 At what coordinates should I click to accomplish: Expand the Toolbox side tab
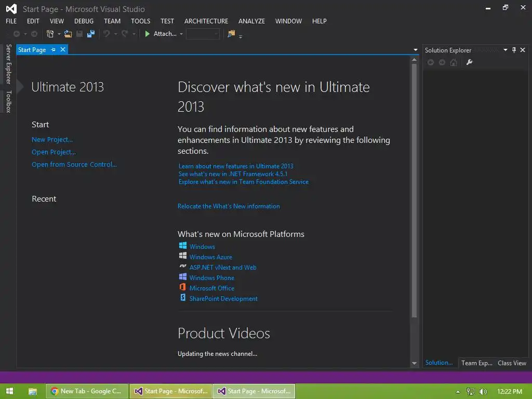9,101
